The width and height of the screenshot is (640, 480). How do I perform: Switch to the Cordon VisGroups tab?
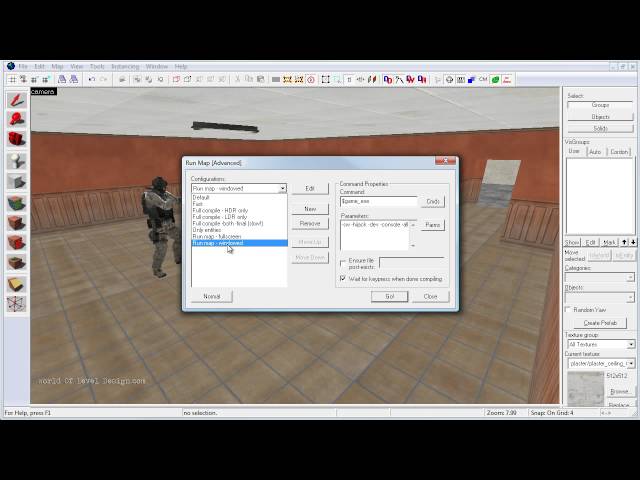click(619, 152)
